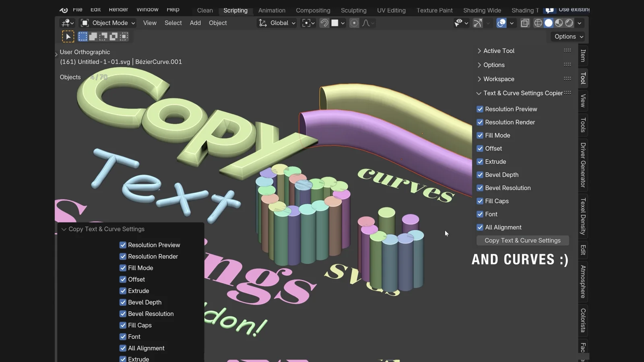Uncheck Resolution Preview in Copy Text & Curve Settings
The image size is (644, 362).
click(123, 245)
